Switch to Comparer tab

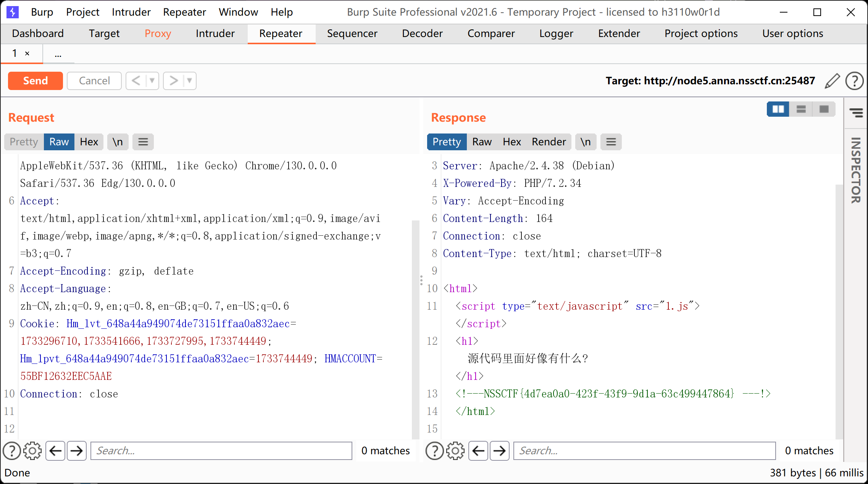click(x=491, y=34)
